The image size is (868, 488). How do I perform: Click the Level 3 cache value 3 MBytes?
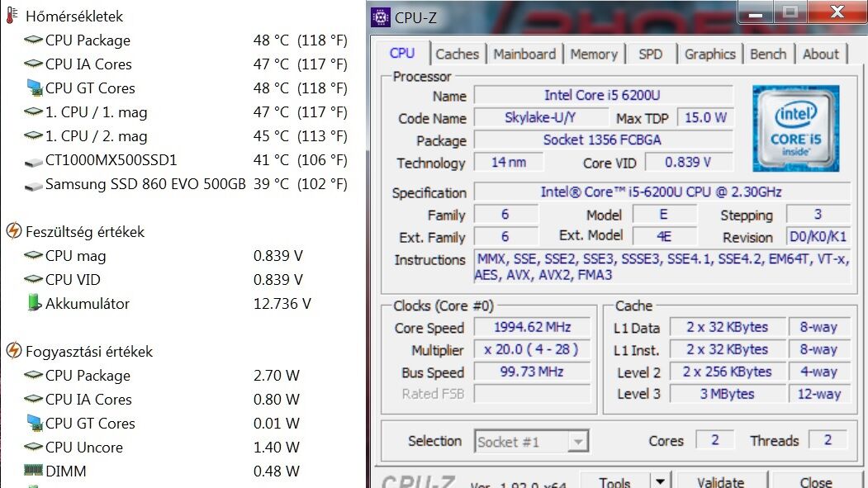(x=728, y=393)
